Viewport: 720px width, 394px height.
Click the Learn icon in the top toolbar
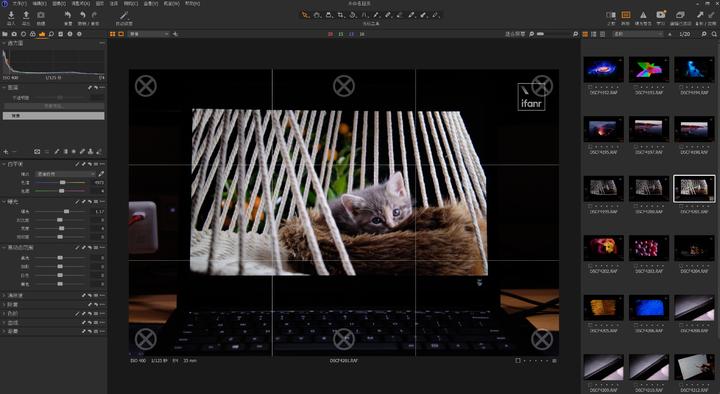(661, 15)
